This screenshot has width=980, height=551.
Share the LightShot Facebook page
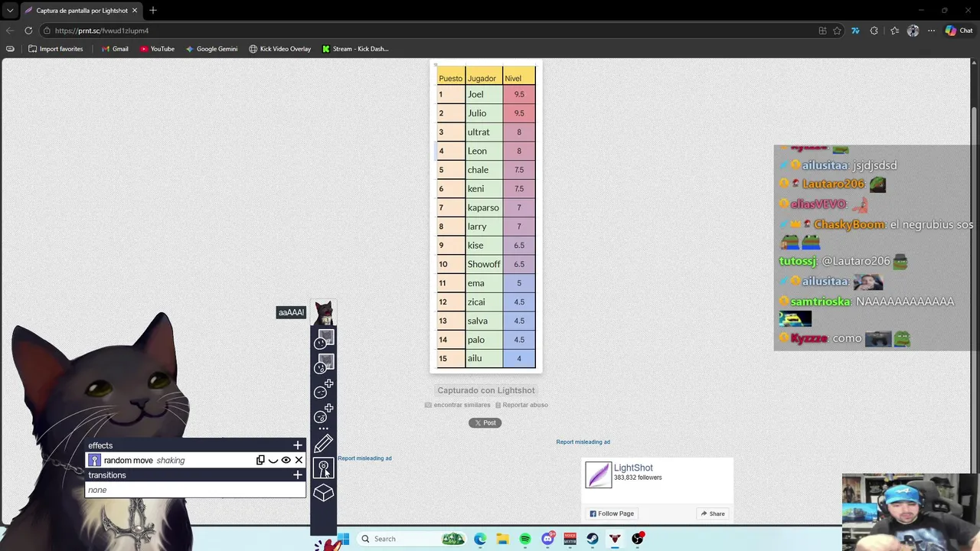712,514
